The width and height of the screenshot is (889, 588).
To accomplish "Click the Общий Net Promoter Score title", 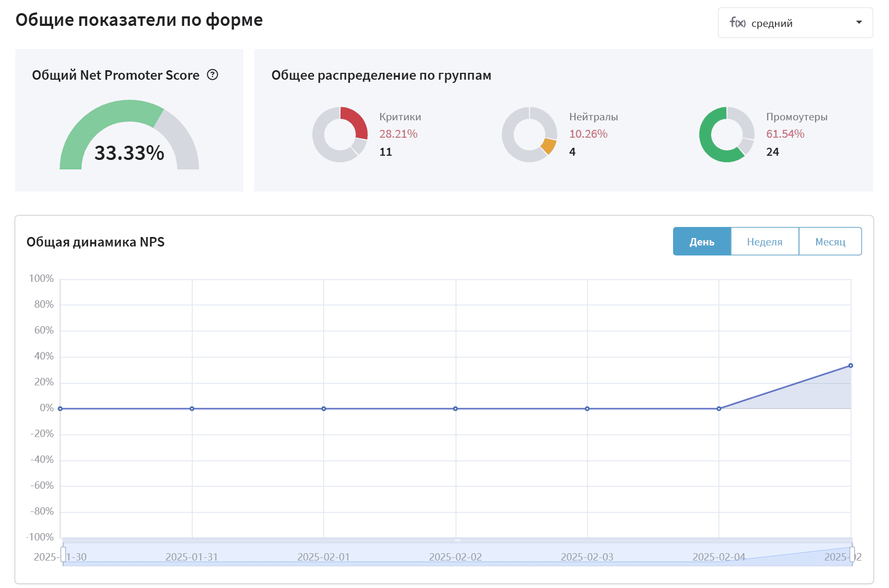I will (x=116, y=75).
